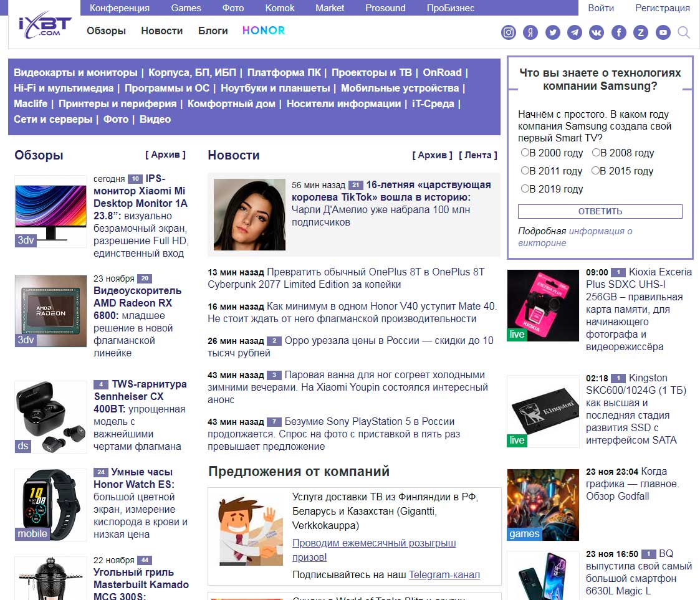Open the Market top menu item
Image resolution: width=700 pixels, height=600 pixels.
pyautogui.click(x=330, y=8)
